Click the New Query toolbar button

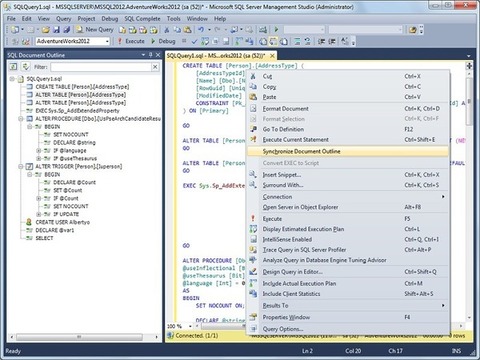pos(95,30)
